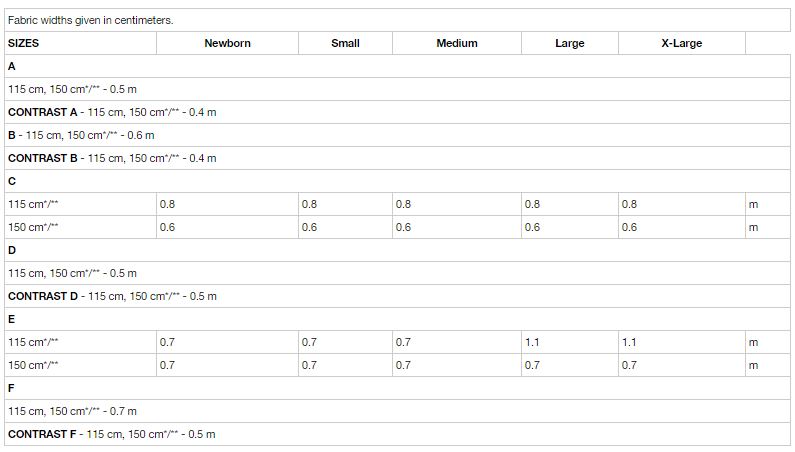Click the CONTRAST B fabric row
The image size is (795, 452).
(398, 158)
